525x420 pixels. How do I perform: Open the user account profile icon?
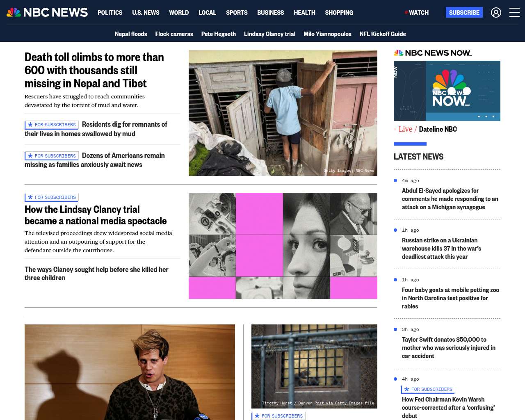[x=496, y=12]
